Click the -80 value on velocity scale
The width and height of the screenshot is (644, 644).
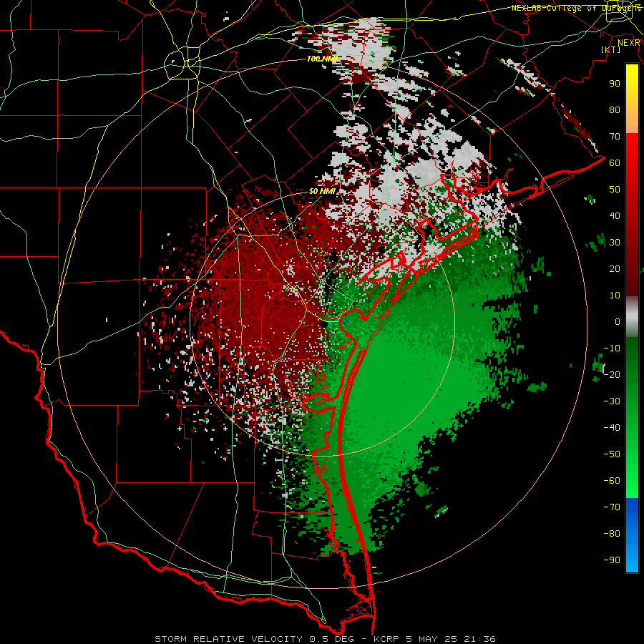coord(612,534)
